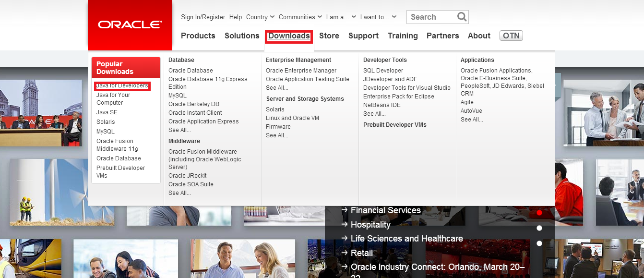Open Oracle Application Testing Suite link
644x278 pixels.
click(x=308, y=79)
